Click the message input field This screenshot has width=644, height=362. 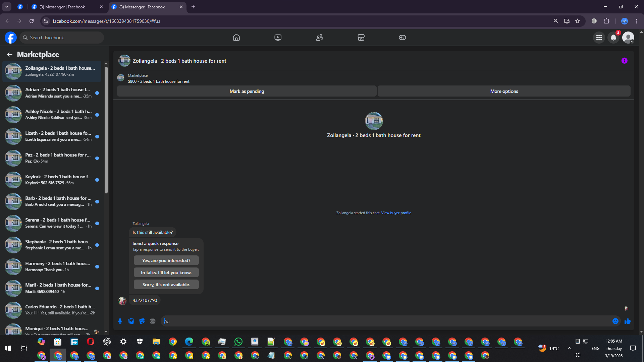point(386,321)
